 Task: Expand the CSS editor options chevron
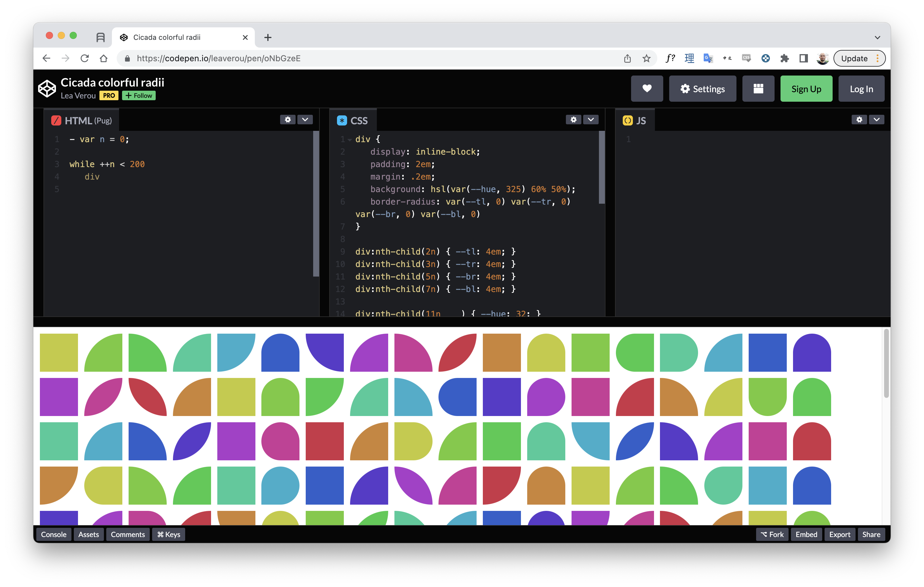591,120
